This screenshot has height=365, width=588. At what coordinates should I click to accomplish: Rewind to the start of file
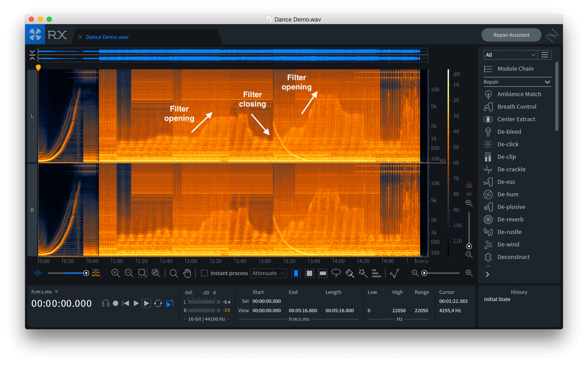pos(126,304)
